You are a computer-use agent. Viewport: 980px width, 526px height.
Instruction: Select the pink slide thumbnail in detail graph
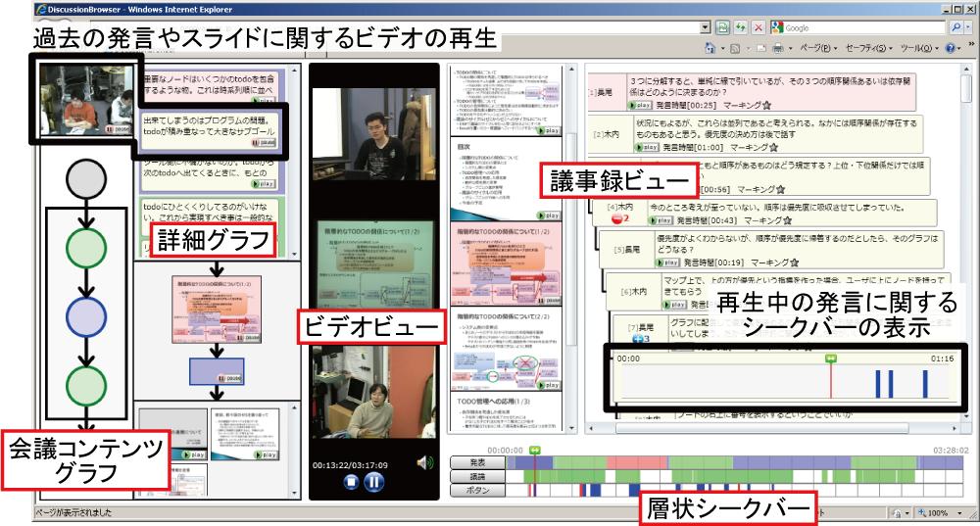pyautogui.click(x=217, y=311)
